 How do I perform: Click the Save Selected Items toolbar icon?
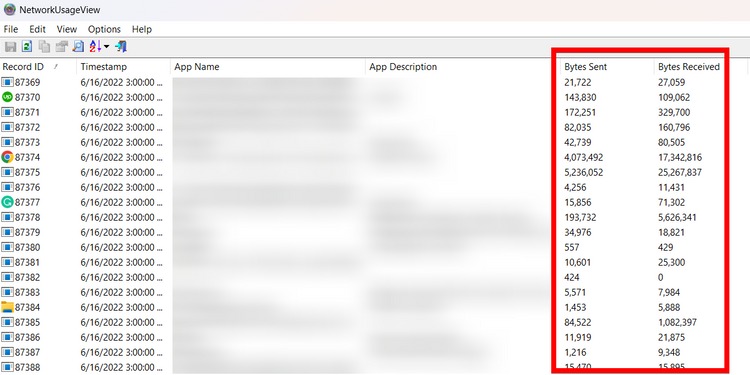pyautogui.click(x=10, y=47)
